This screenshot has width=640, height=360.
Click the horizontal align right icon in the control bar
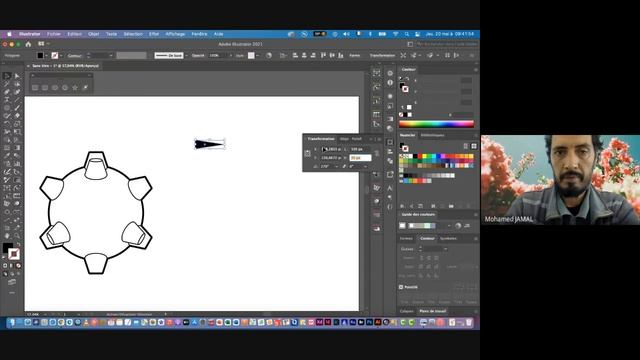tap(313, 56)
